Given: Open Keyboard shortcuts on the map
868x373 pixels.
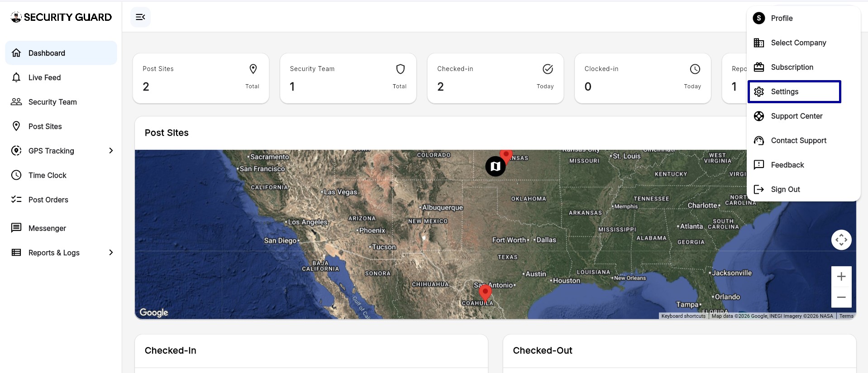Looking at the screenshot, I should coord(683,316).
